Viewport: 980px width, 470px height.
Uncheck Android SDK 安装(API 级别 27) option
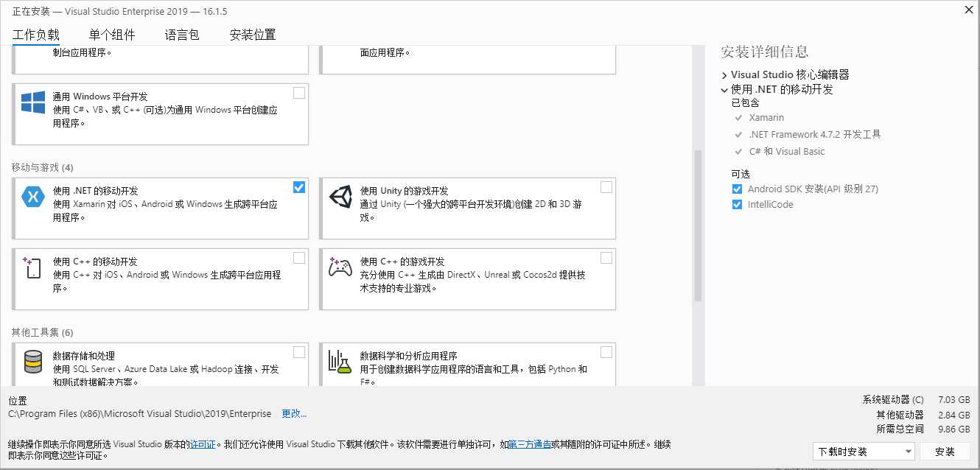pyautogui.click(x=737, y=189)
